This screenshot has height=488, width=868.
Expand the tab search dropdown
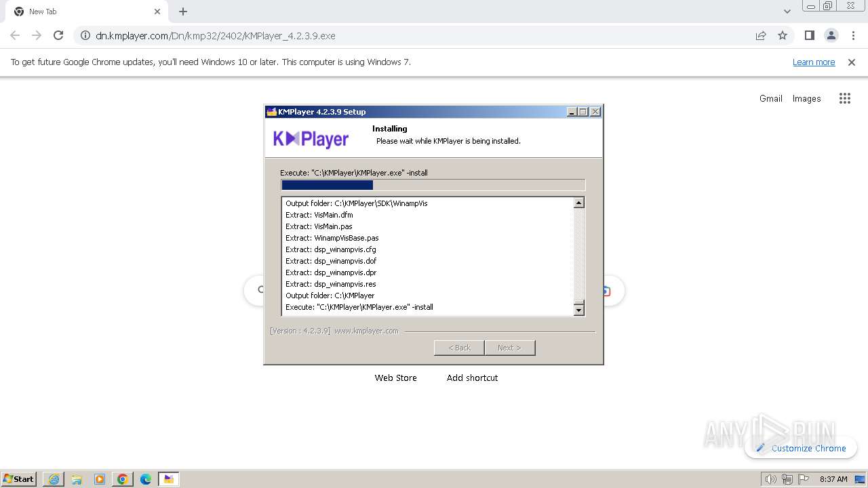point(787,12)
